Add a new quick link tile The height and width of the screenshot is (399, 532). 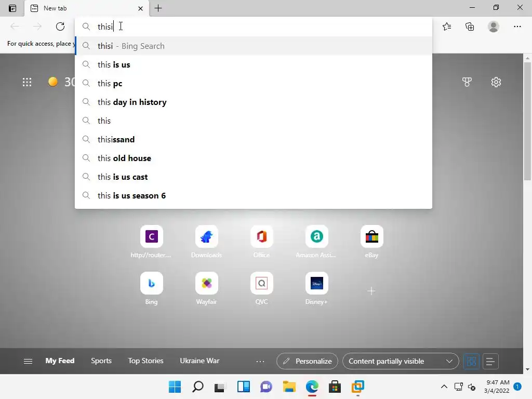(x=371, y=291)
